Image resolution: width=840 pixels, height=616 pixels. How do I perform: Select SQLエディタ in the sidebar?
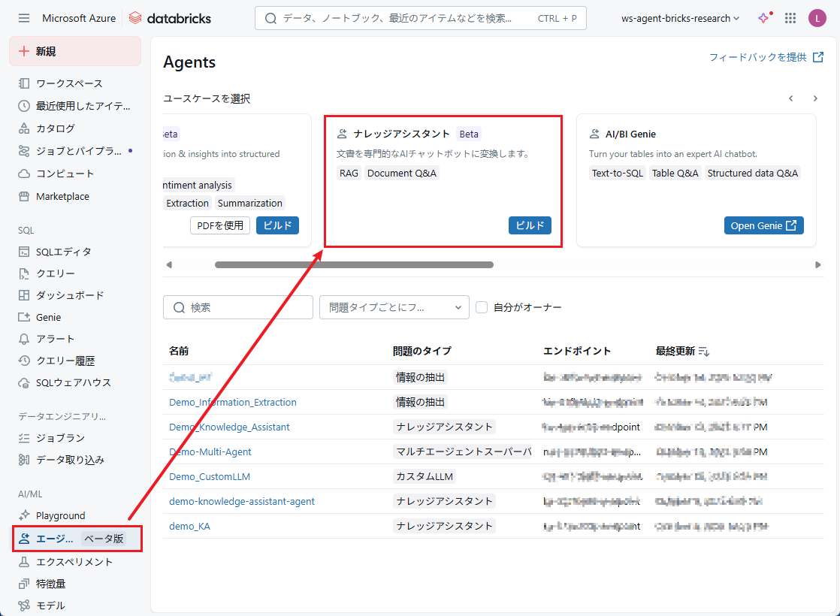[63, 252]
